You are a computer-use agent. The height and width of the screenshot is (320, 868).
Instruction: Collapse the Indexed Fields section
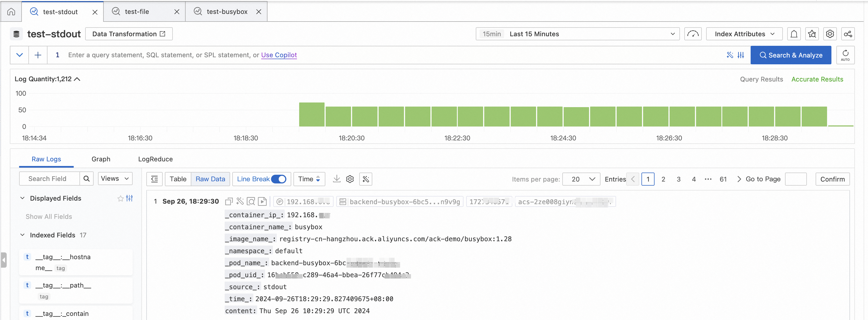23,235
